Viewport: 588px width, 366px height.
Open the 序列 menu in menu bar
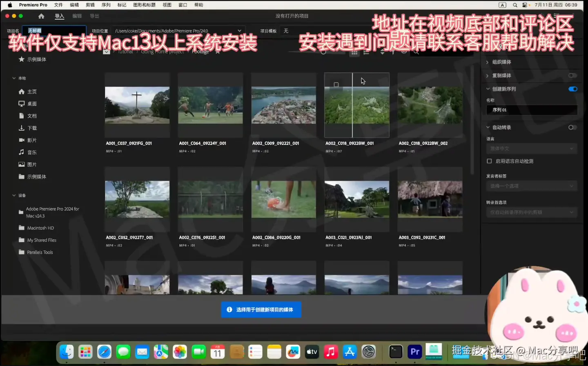pos(106,4)
